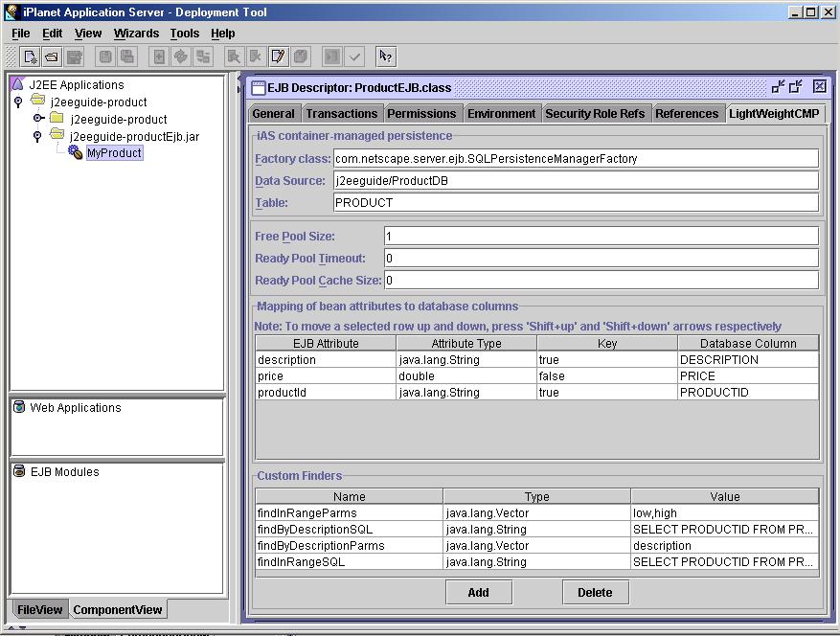840x636 pixels.
Task: Click the Ready Pool Cache Size field
Action: pos(602,280)
